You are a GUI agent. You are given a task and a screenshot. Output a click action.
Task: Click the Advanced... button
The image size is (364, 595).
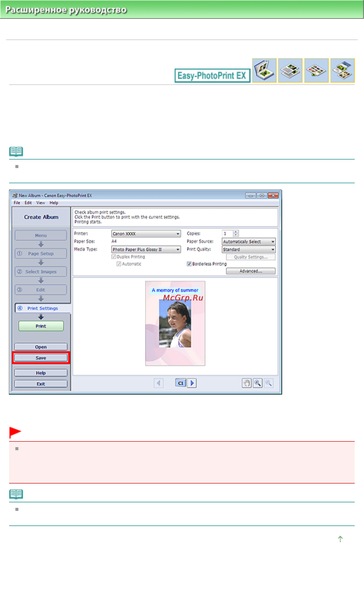251,271
